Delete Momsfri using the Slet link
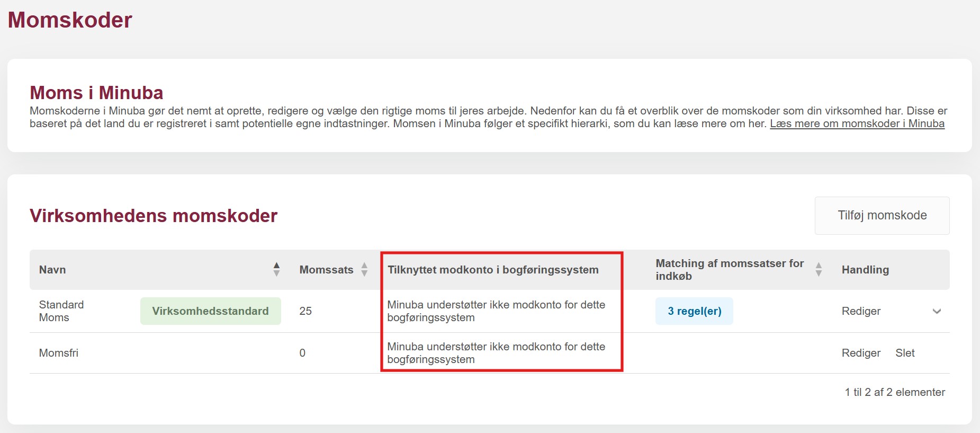Image resolution: width=980 pixels, height=433 pixels. (x=905, y=353)
